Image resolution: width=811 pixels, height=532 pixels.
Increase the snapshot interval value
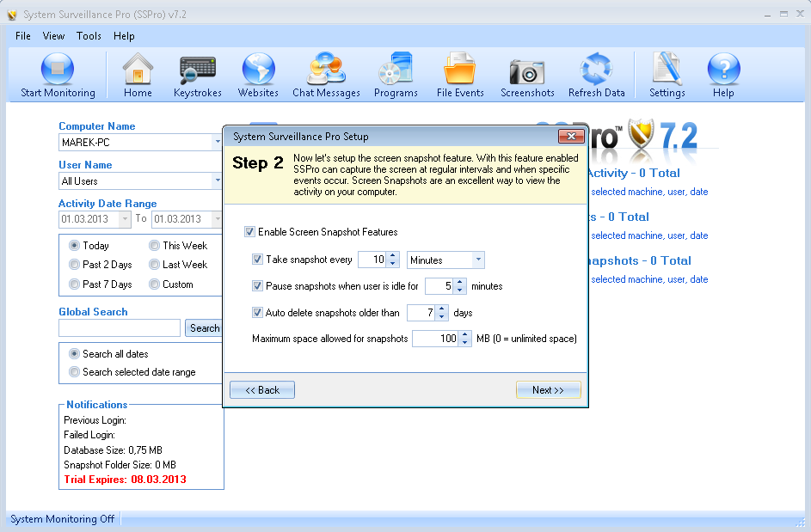(393, 255)
